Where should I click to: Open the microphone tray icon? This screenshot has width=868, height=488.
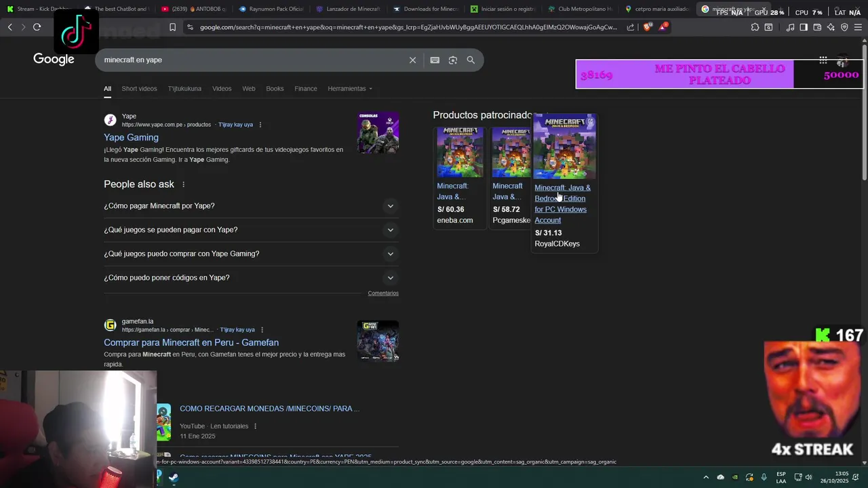[x=764, y=477]
